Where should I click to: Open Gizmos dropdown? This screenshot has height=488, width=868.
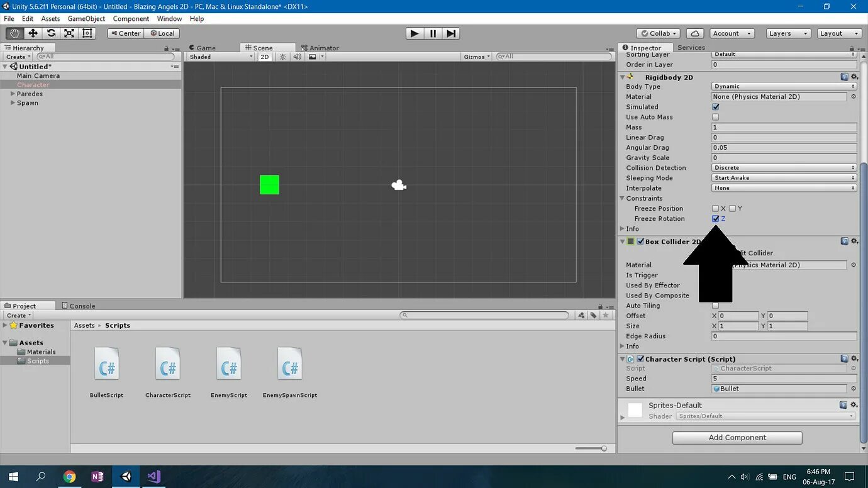click(x=477, y=57)
